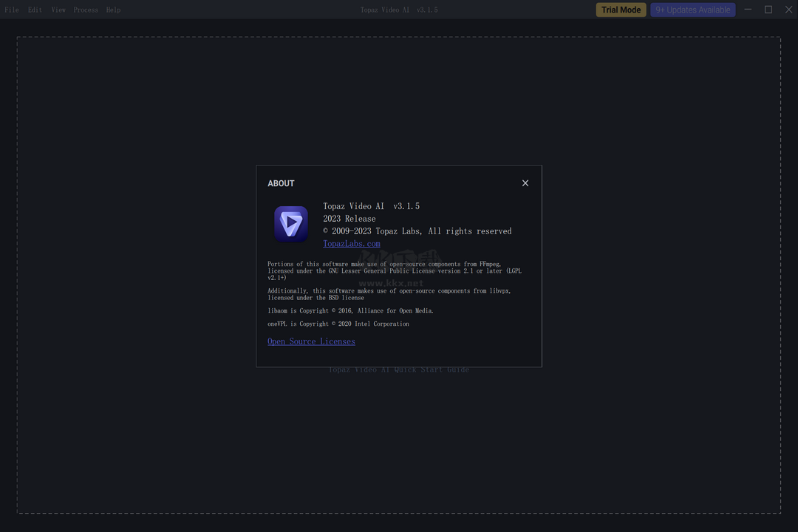Click the Topaz Video AI Quick Start Guide link

click(398, 369)
